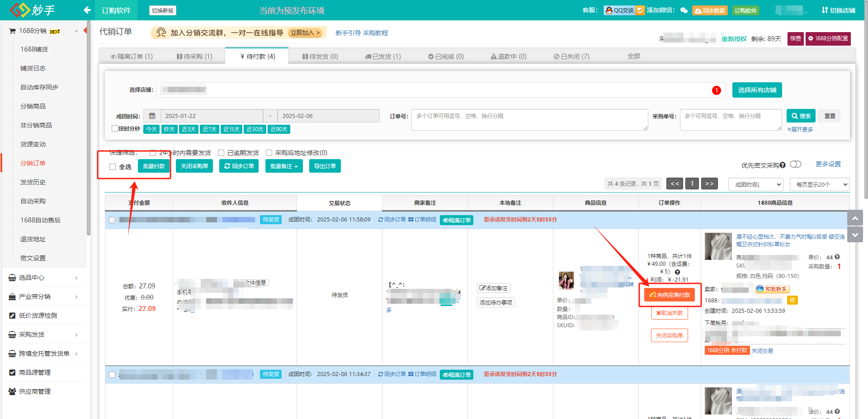Open 订单明细 for the 11:58:09 order
The width and height of the screenshot is (868, 419).
422,220
